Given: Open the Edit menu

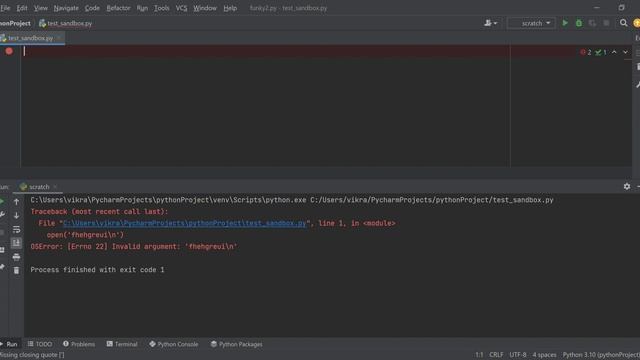Looking at the screenshot, I should [x=22, y=8].
